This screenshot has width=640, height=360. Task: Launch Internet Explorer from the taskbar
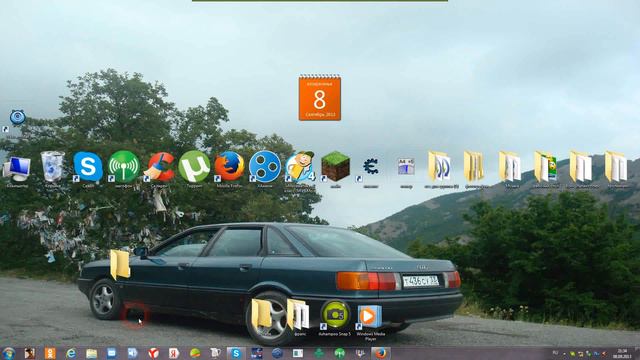[71, 353]
